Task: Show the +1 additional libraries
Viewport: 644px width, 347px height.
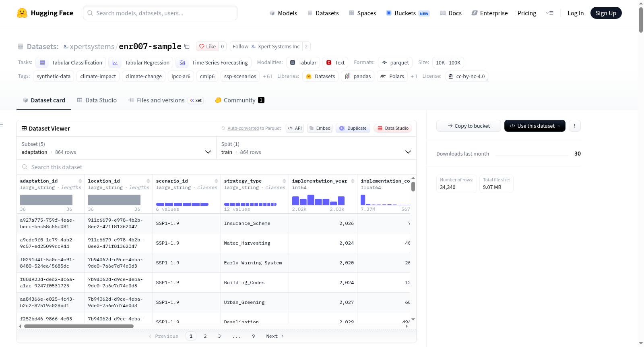Action: coord(414,76)
